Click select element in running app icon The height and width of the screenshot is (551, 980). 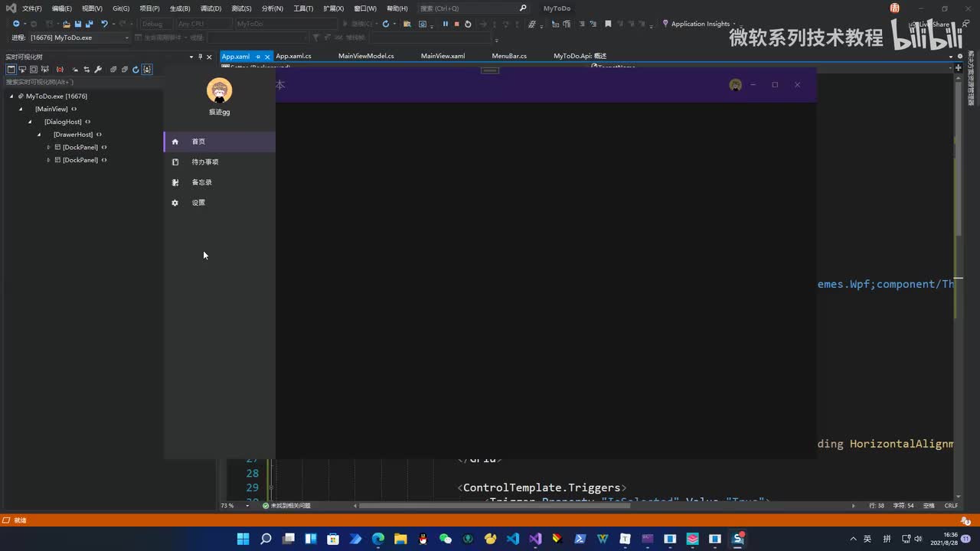point(22,70)
